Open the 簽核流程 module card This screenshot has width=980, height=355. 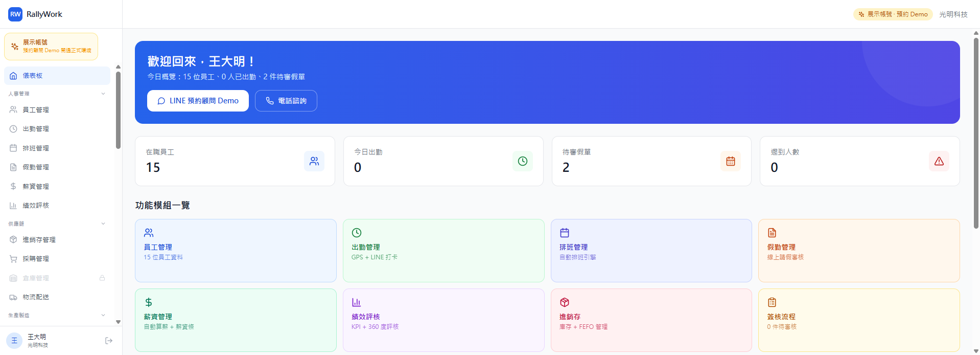[858, 320]
